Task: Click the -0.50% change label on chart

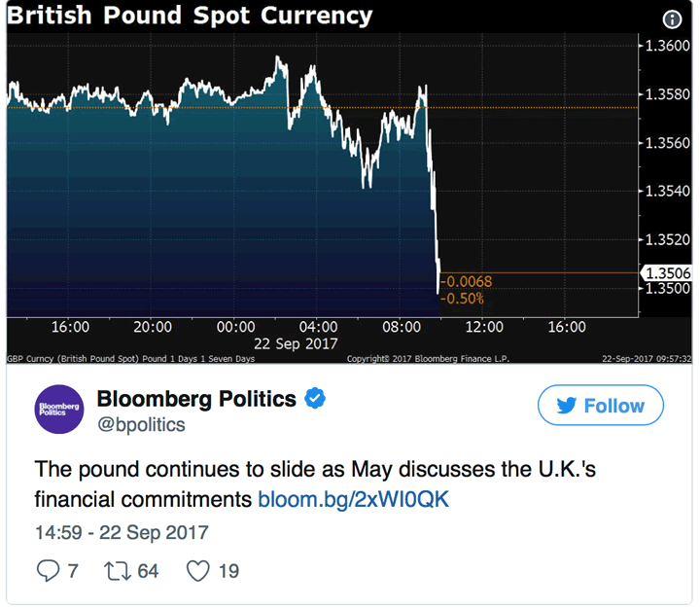Action: pyautogui.click(x=466, y=297)
